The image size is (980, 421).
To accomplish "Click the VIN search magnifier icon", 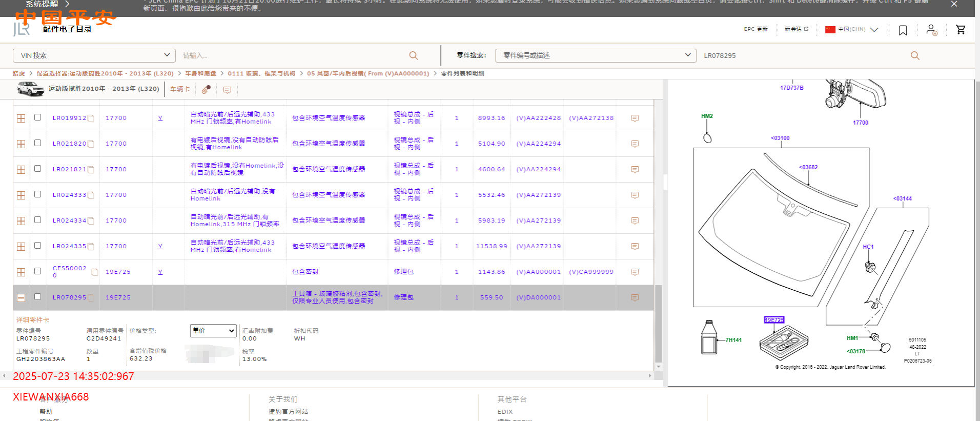I will point(414,55).
